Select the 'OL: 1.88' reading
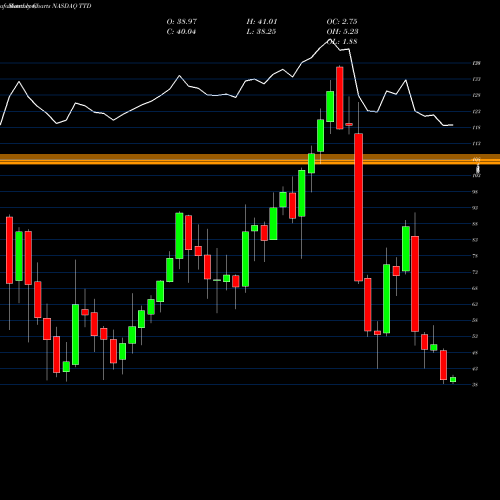 (342, 42)
